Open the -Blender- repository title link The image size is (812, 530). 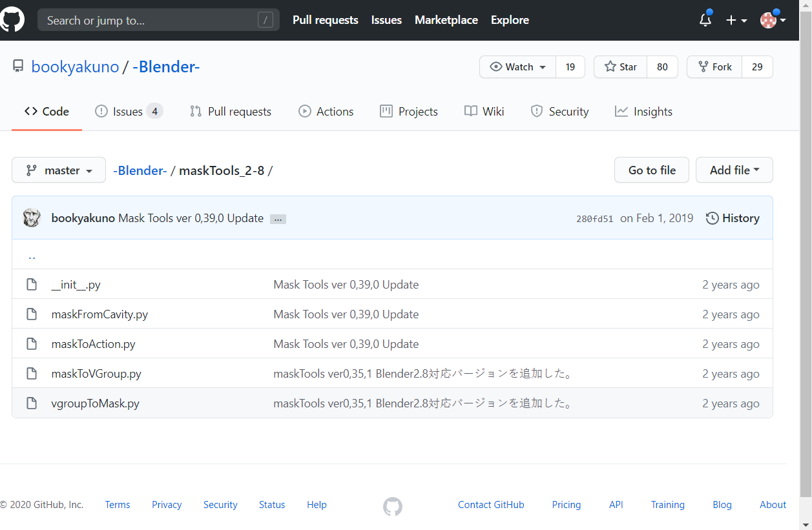[166, 67]
